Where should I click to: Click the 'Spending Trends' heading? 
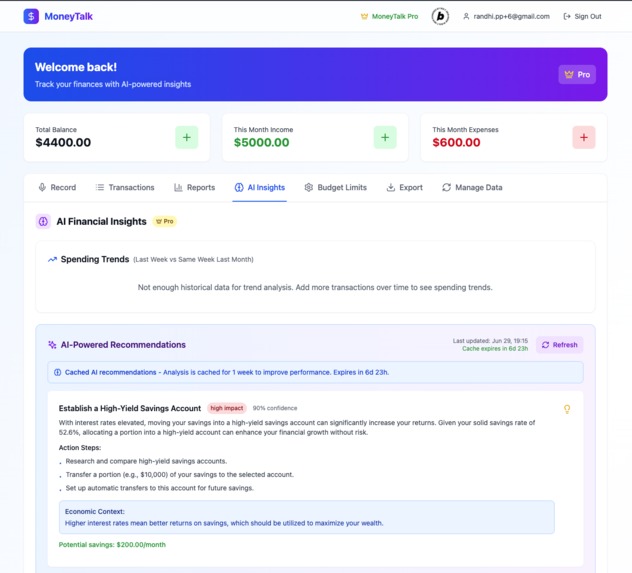[x=95, y=260]
